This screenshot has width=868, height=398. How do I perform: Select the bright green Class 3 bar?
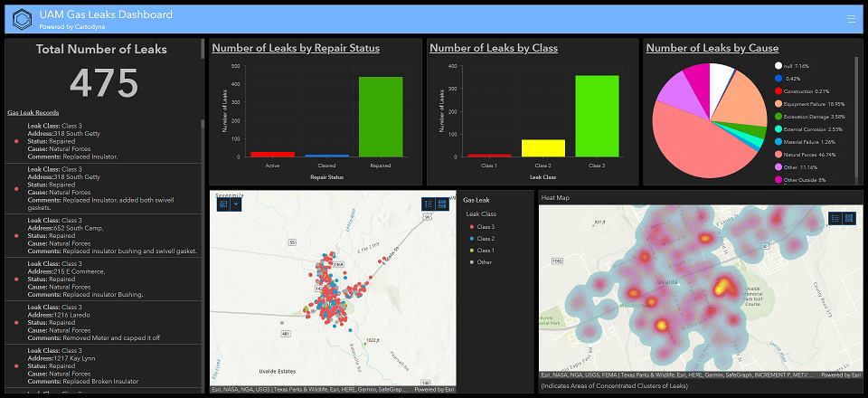[x=597, y=117]
